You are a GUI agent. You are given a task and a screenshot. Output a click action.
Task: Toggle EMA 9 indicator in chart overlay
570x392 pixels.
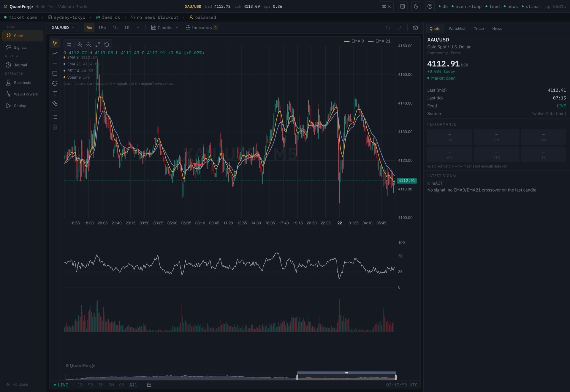point(80,58)
